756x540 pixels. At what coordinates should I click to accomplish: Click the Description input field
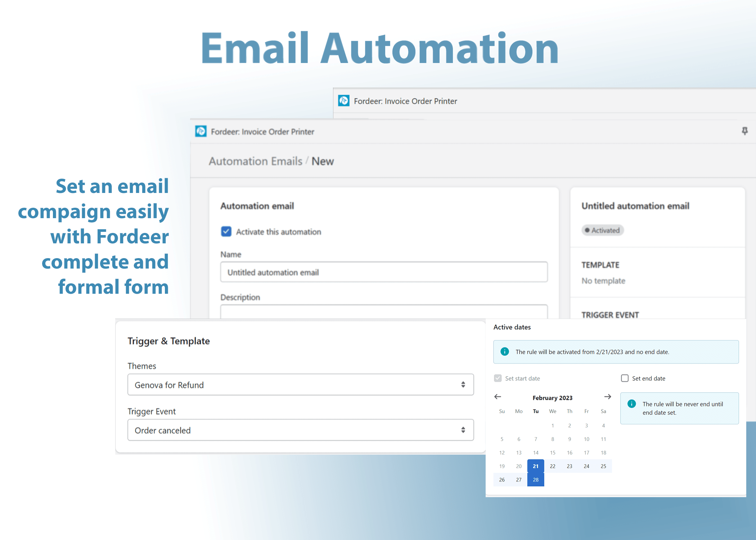click(384, 312)
